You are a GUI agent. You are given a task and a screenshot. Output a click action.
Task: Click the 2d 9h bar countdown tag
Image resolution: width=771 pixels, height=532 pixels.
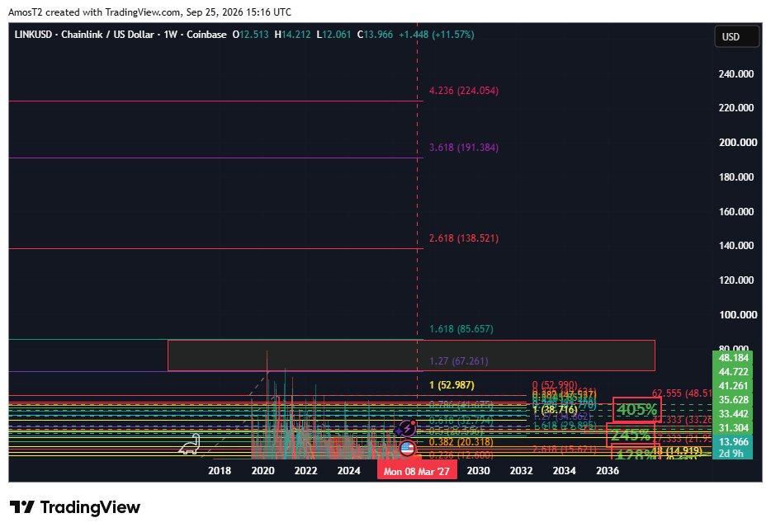[x=733, y=454]
